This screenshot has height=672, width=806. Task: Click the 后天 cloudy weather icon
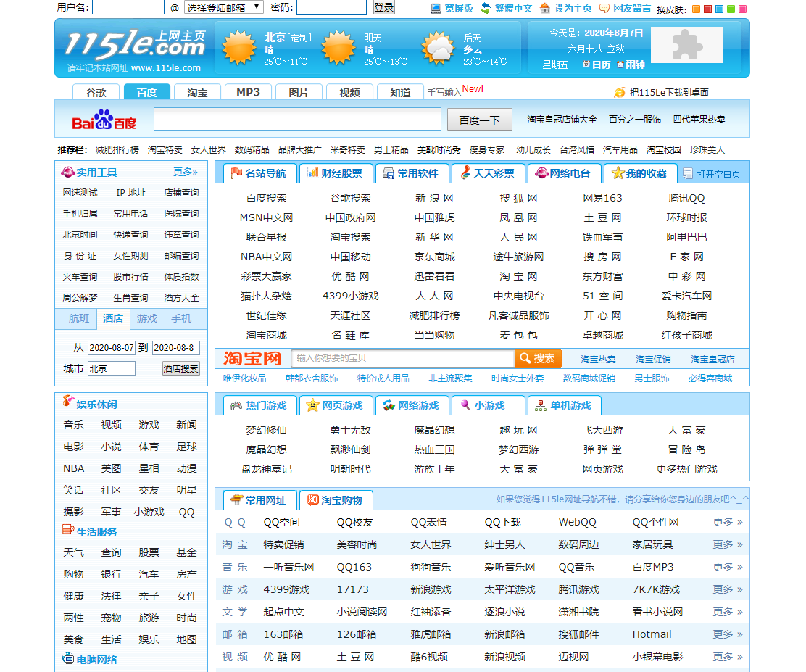point(438,47)
